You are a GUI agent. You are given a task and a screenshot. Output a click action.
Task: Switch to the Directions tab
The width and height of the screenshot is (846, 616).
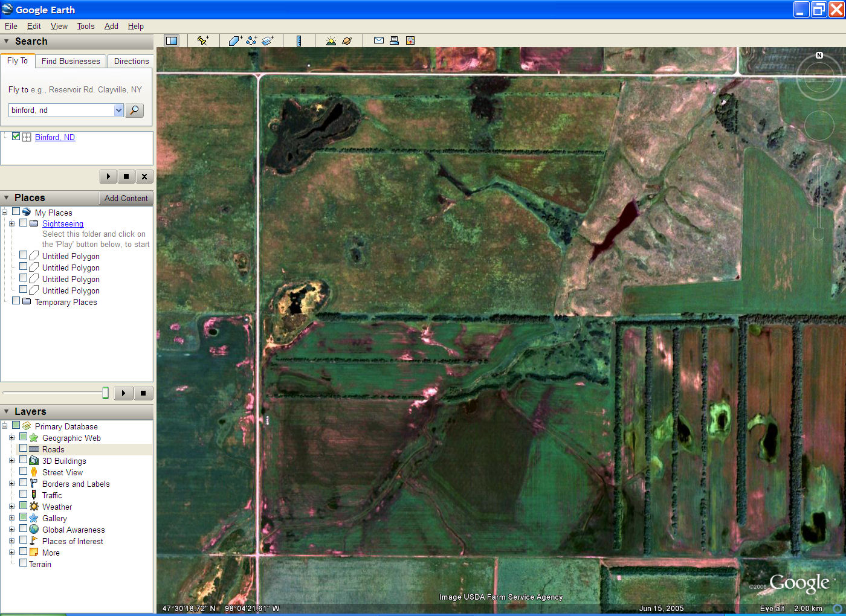(x=131, y=61)
